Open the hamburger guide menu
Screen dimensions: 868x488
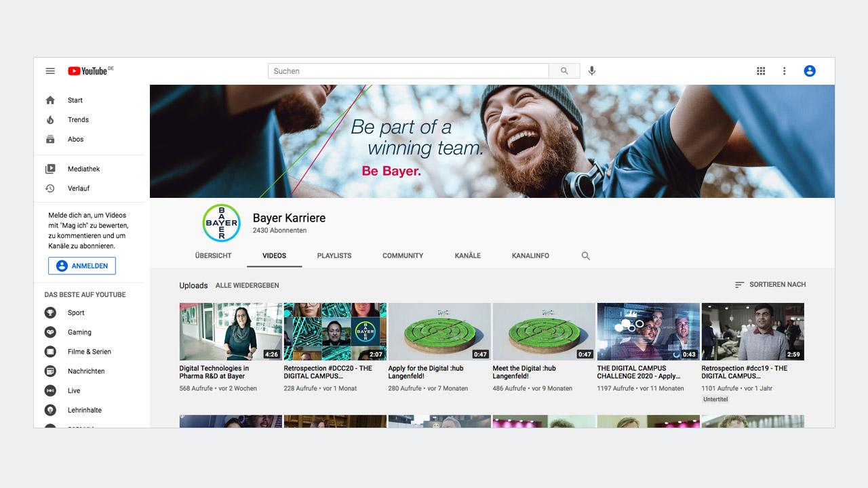pos(50,71)
